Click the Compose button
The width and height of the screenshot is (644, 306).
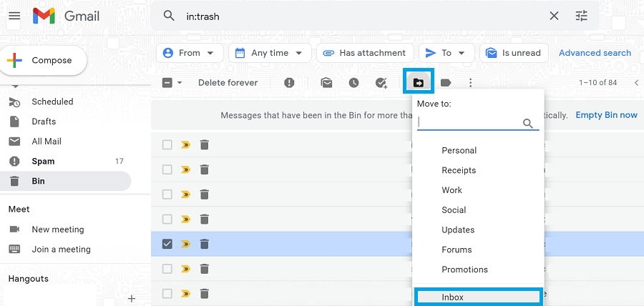[43, 61]
